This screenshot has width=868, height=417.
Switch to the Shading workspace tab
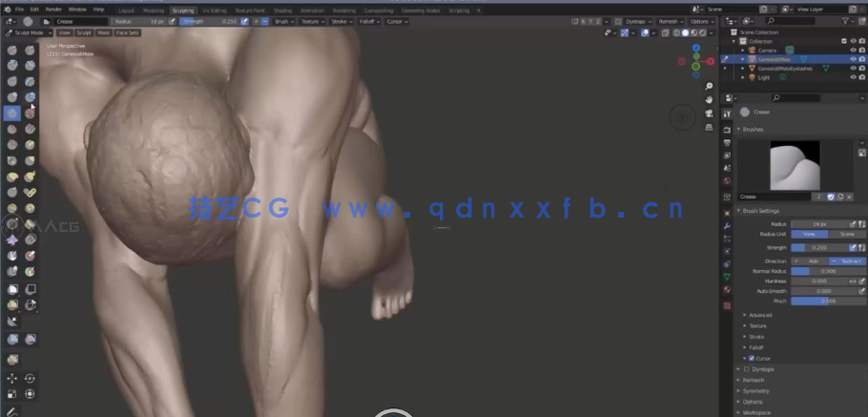tap(282, 10)
